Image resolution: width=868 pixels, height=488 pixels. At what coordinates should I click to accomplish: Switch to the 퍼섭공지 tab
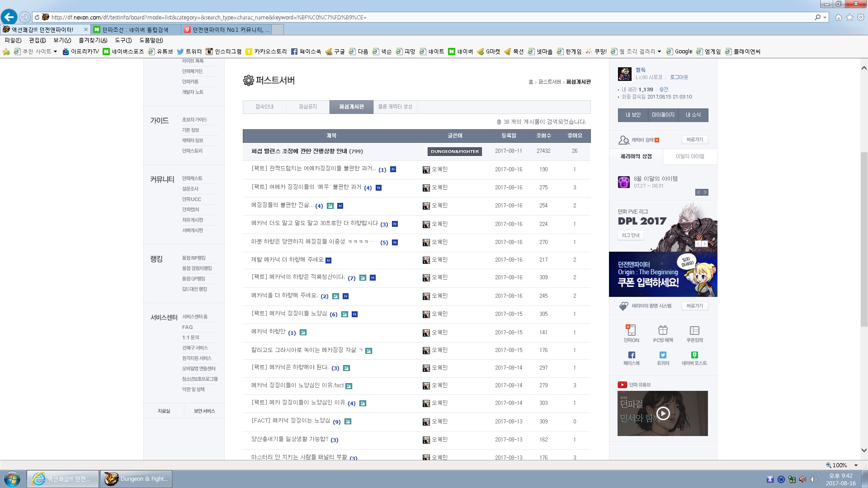308,107
